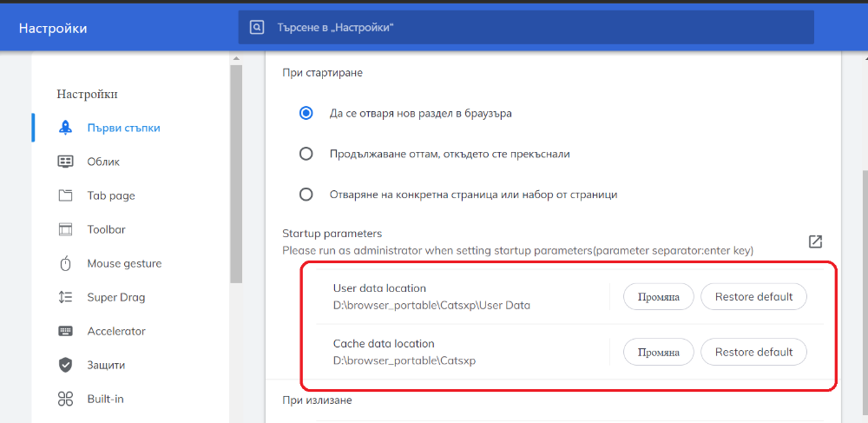Click the Mouse gesture mouse icon
The image size is (868, 423).
click(65, 263)
